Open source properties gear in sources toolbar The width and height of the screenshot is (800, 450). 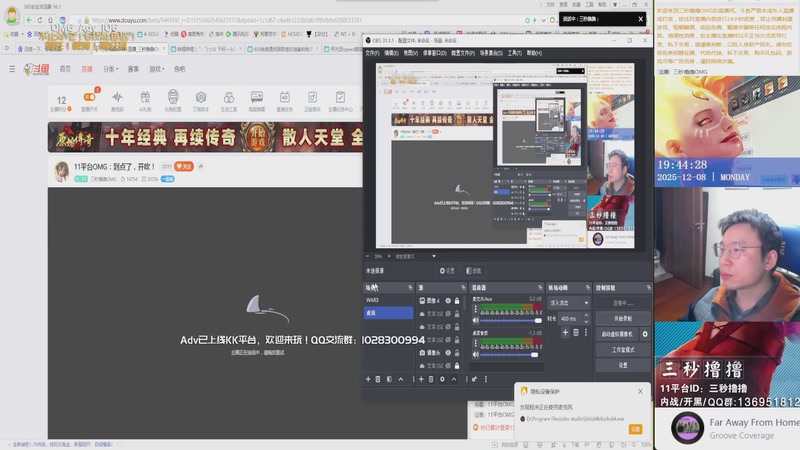point(442,379)
